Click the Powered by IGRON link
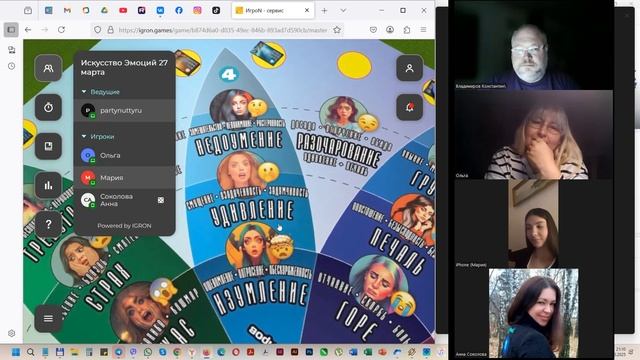The height and width of the screenshot is (360, 640). [x=124, y=226]
